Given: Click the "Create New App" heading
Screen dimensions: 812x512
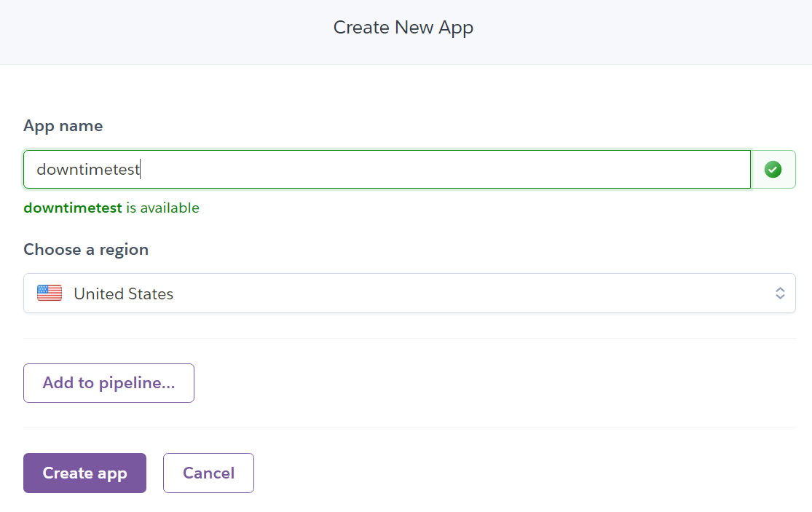Looking at the screenshot, I should pos(403,28).
